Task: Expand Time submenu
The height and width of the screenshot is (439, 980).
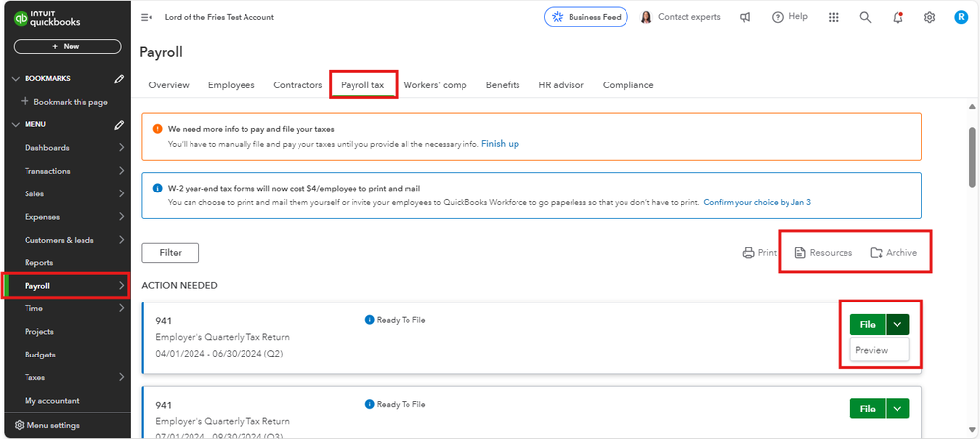Action: pyautogui.click(x=121, y=308)
